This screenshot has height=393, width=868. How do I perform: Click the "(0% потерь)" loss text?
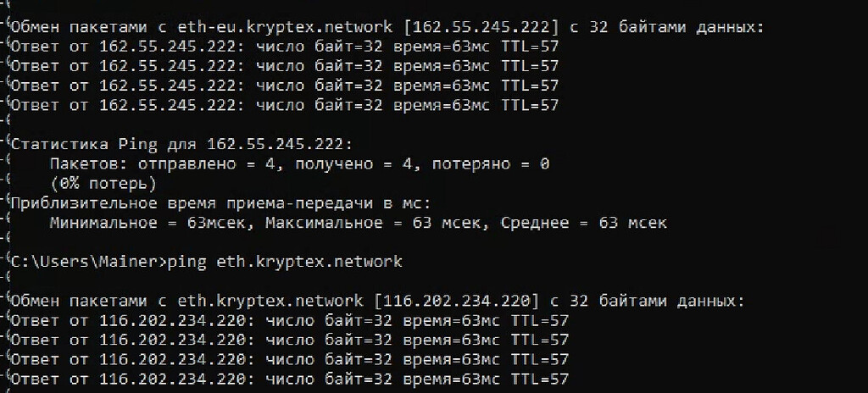[103, 183]
